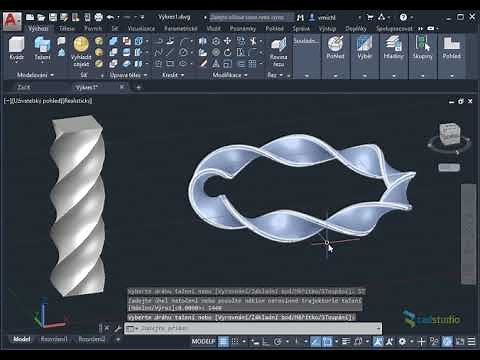Click the command line input field
The height and width of the screenshot is (360, 480).
[x=253, y=328]
